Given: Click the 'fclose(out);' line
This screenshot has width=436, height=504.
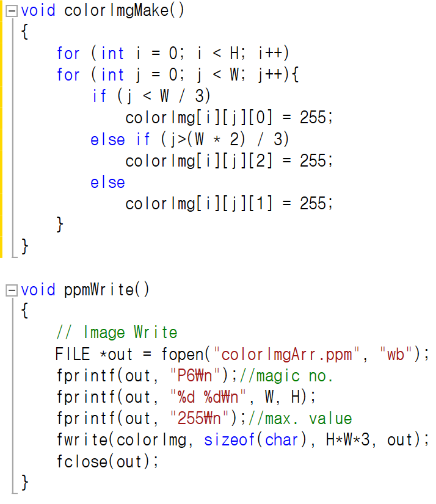Looking at the screenshot, I should pos(107,461).
